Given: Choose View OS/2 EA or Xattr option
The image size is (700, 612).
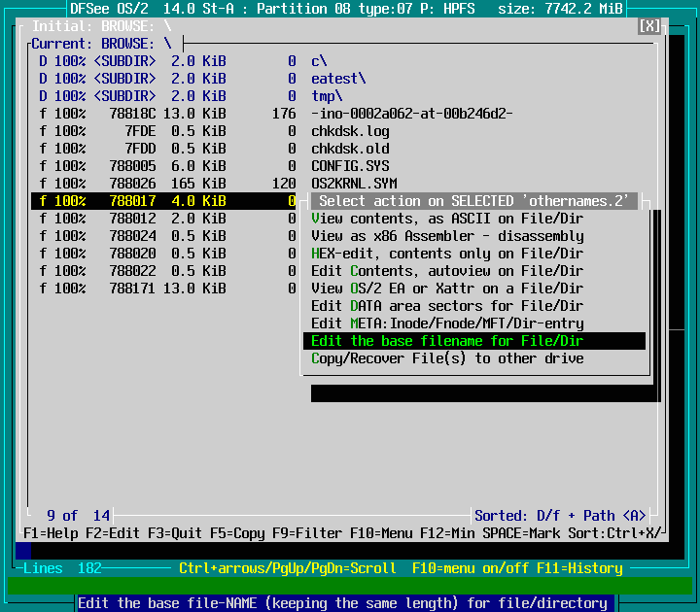Looking at the screenshot, I should coord(447,289).
